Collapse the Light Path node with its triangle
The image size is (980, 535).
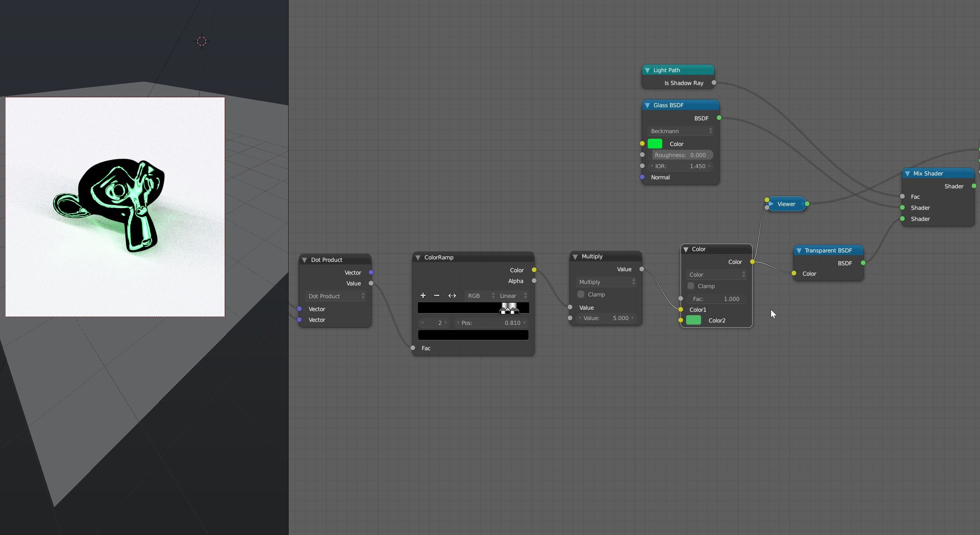[x=647, y=70]
